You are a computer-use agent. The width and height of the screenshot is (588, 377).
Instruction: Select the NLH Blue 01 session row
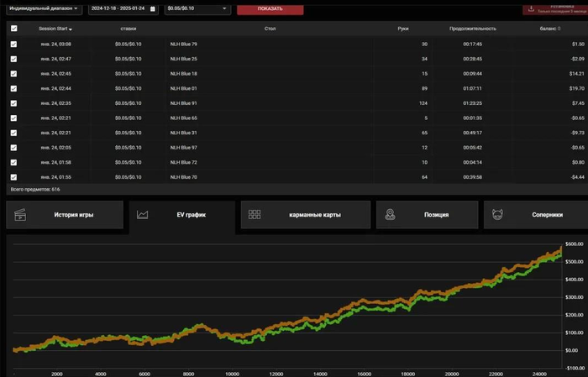coord(297,88)
